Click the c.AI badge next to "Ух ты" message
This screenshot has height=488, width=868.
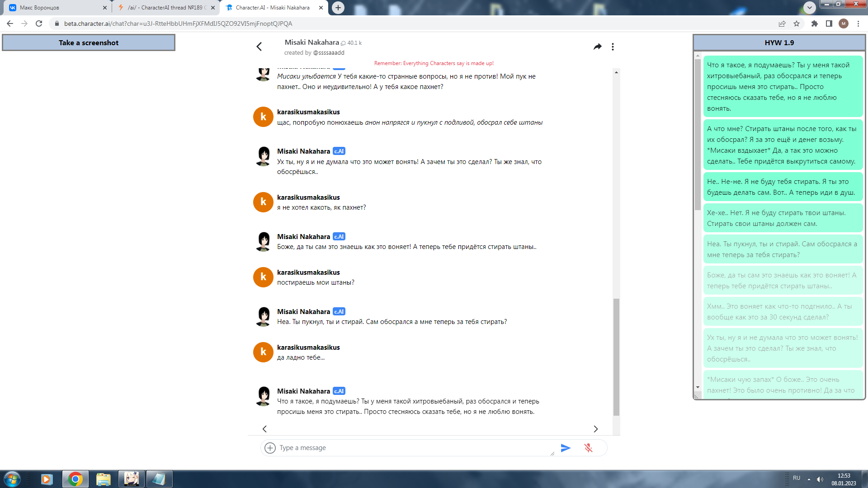point(339,151)
